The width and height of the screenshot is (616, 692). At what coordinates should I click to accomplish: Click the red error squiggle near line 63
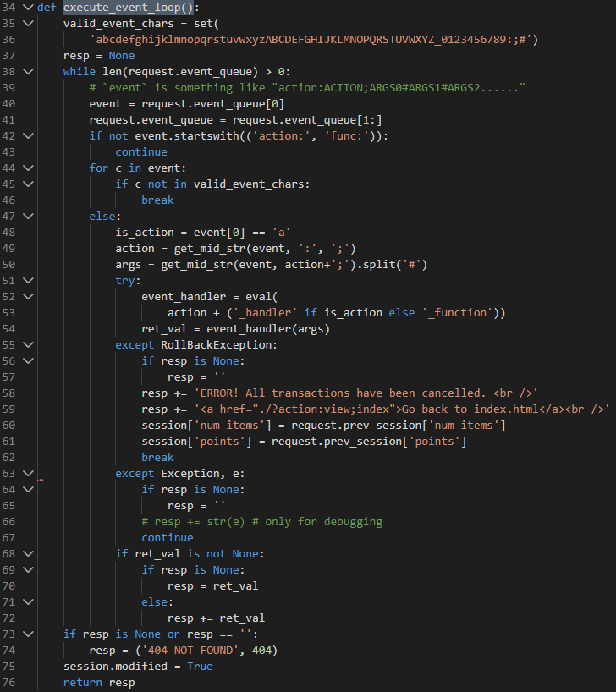pos(40,481)
